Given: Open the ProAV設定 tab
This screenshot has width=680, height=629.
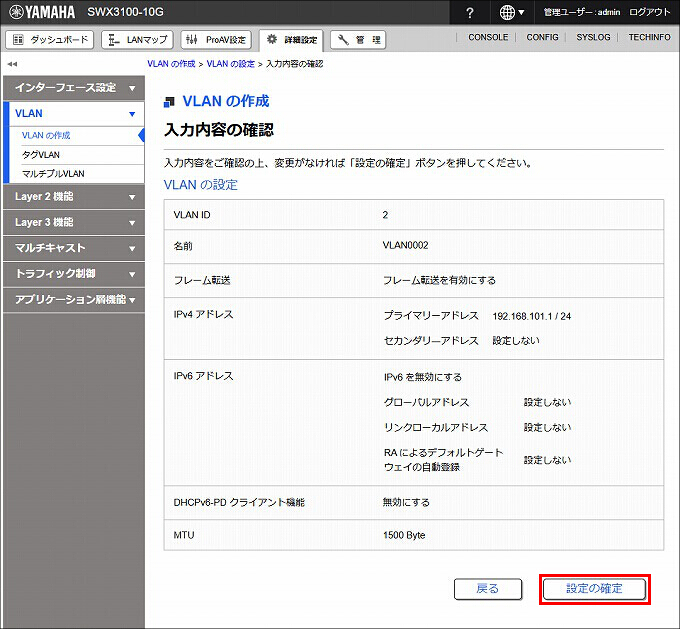Looking at the screenshot, I should (216, 40).
